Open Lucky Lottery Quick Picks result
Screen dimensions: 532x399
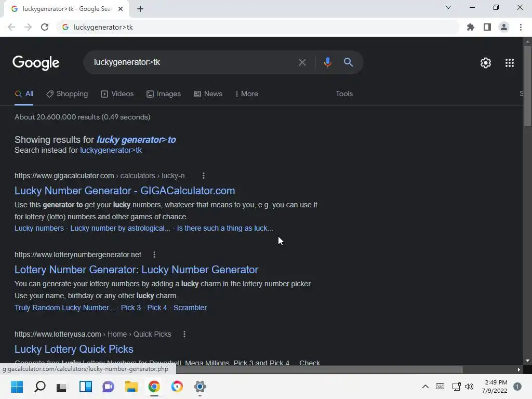(x=74, y=349)
